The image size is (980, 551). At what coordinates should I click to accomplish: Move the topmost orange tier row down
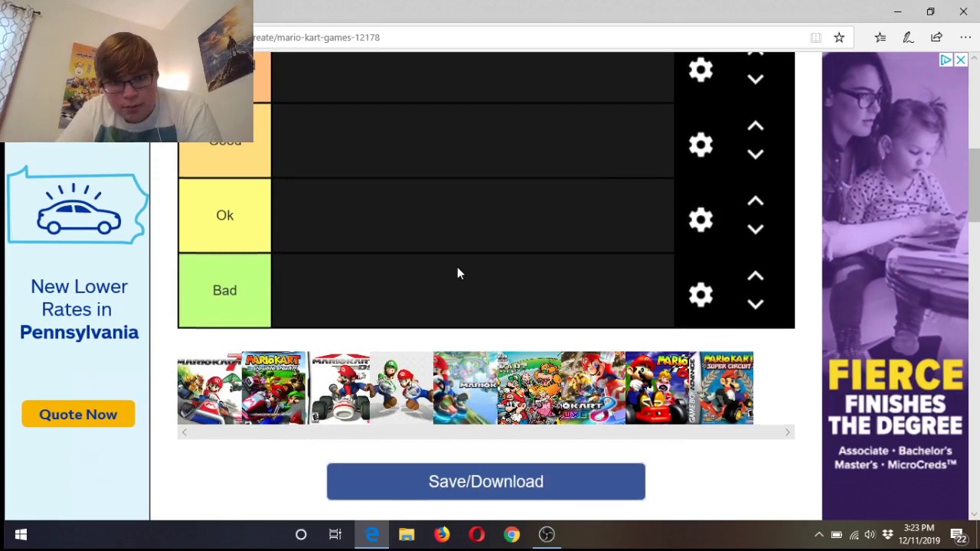(755, 79)
